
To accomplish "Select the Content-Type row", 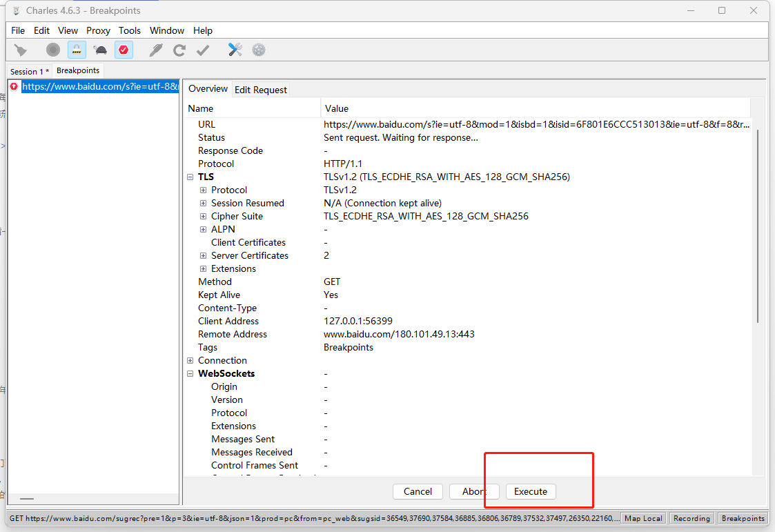I will [x=468, y=308].
